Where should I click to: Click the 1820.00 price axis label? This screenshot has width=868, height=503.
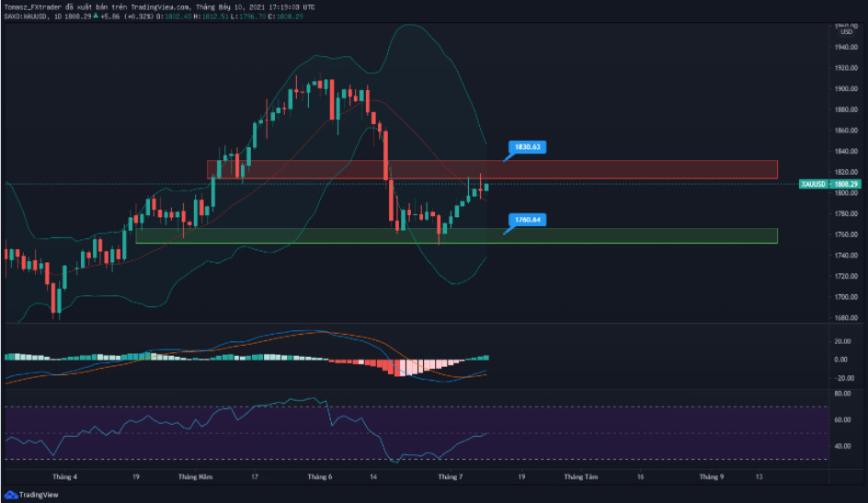click(846, 172)
